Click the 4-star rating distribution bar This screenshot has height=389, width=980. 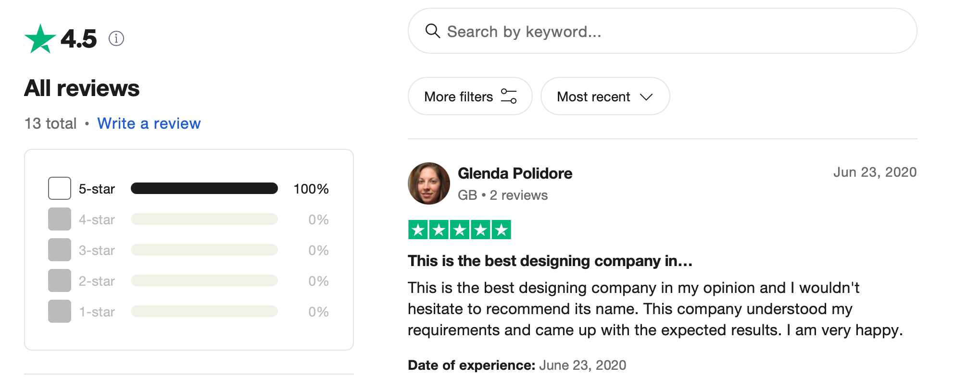(204, 219)
